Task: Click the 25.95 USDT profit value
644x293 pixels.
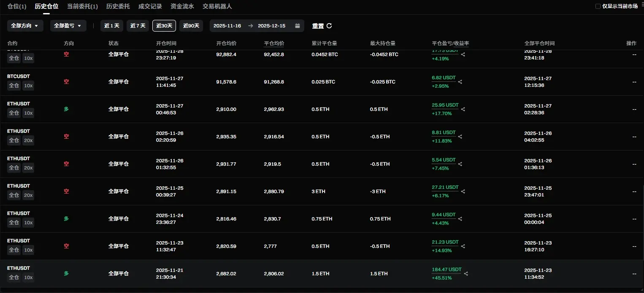Action: [x=445, y=105]
